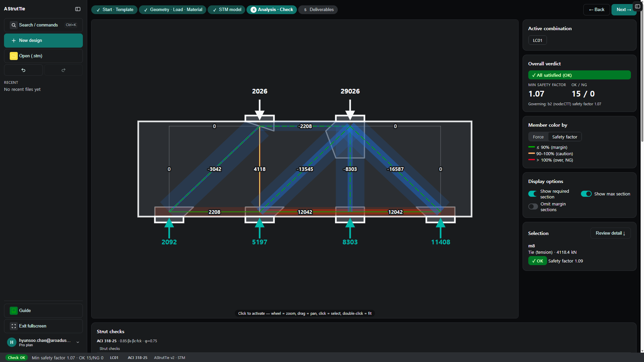Select Force member color option
The image size is (644, 362).
[538, 137]
